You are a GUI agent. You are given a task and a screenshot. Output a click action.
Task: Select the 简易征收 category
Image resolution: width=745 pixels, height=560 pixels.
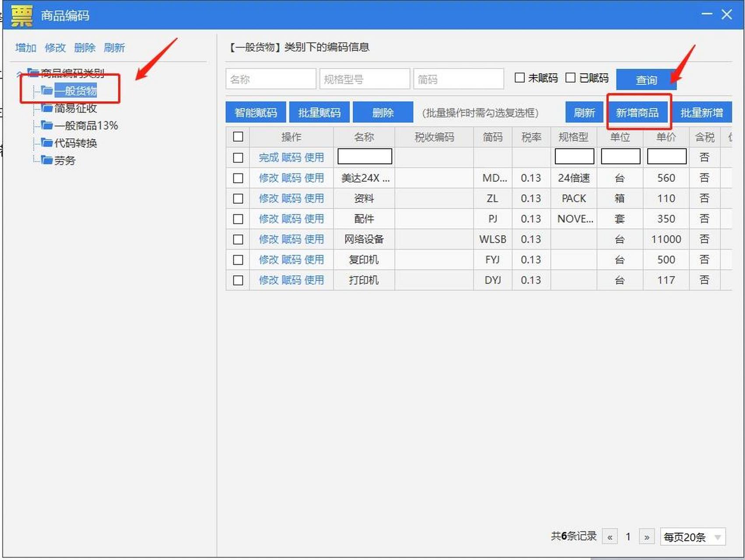pos(75,108)
